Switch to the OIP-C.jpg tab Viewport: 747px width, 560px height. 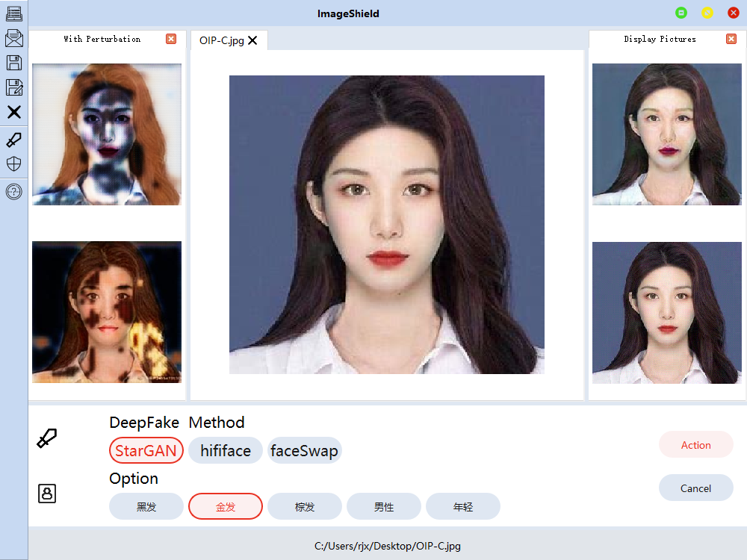(221, 41)
